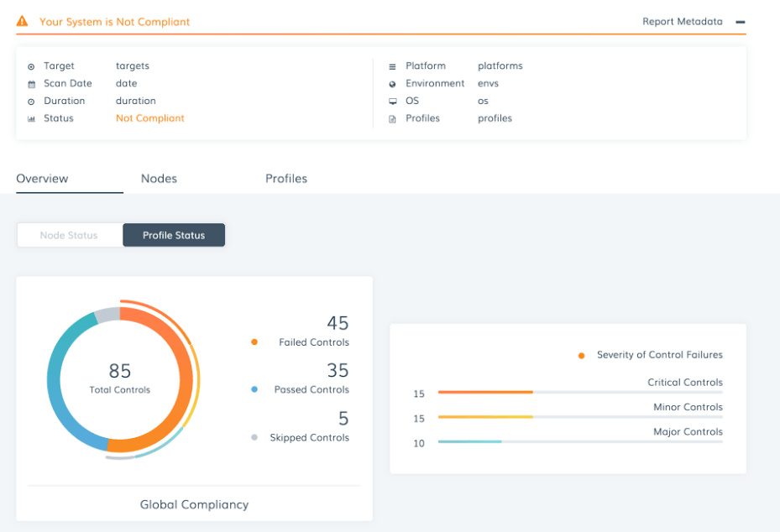Viewport: 780px width, 532px height.
Task: Click the Platform stack icon
Action: (392, 66)
